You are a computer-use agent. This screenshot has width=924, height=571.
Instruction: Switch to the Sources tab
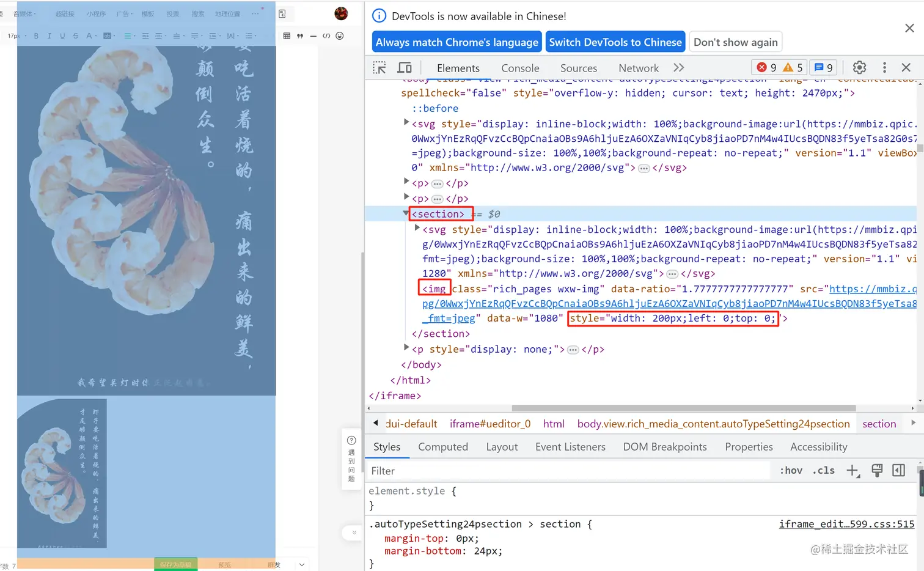579,68
